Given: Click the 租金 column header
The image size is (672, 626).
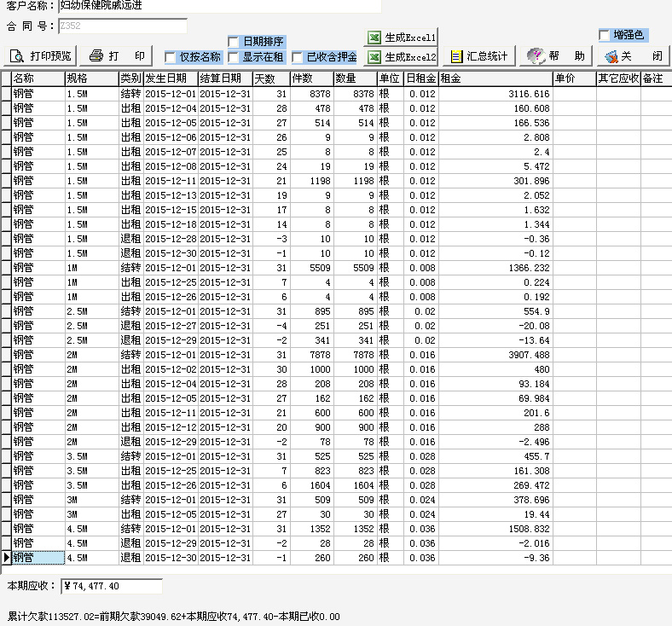Looking at the screenshot, I should point(495,78).
